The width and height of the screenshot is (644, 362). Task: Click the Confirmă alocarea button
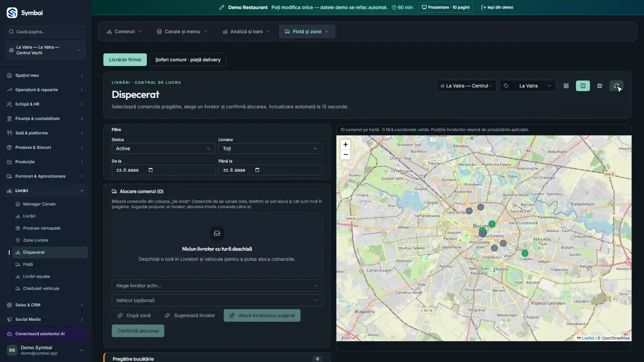pos(138,331)
